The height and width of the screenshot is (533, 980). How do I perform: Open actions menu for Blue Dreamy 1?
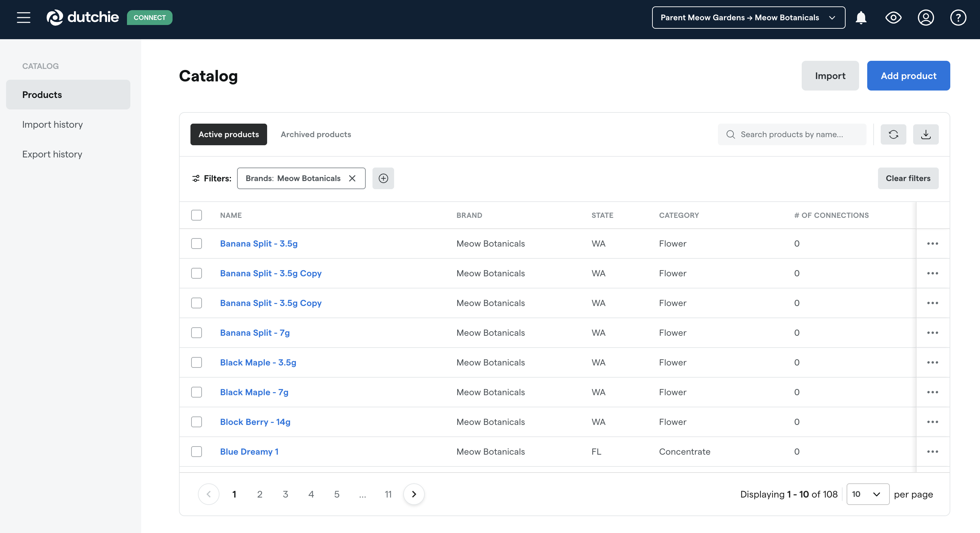pyautogui.click(x=932, y=452)
